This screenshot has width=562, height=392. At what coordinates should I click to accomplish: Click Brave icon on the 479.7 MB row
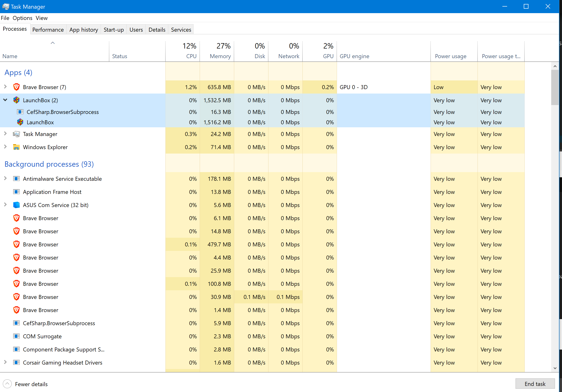[16, 244]
